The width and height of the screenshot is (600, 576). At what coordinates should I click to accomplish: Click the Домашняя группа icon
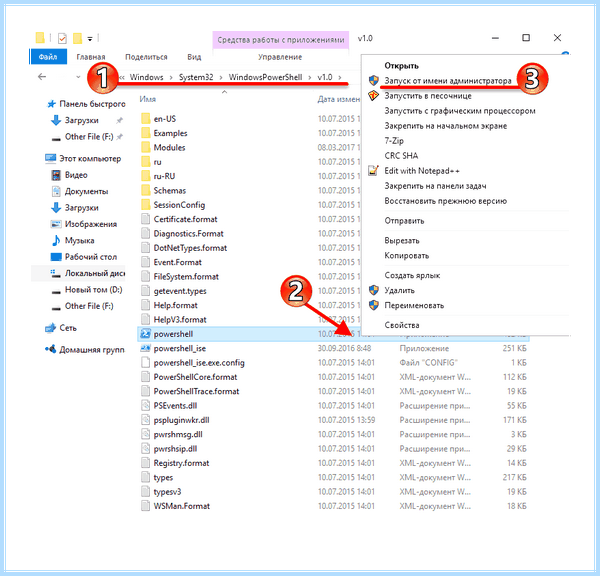(50, 349)
